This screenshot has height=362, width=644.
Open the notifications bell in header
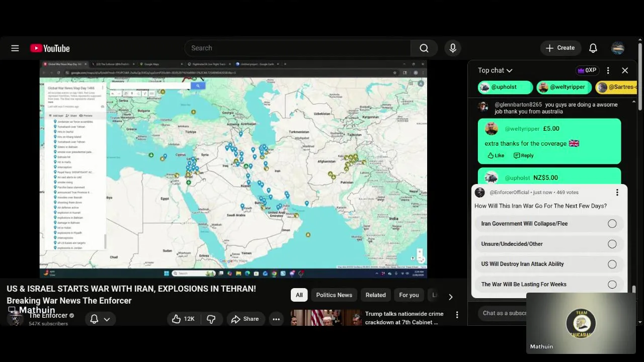point(593,48)
